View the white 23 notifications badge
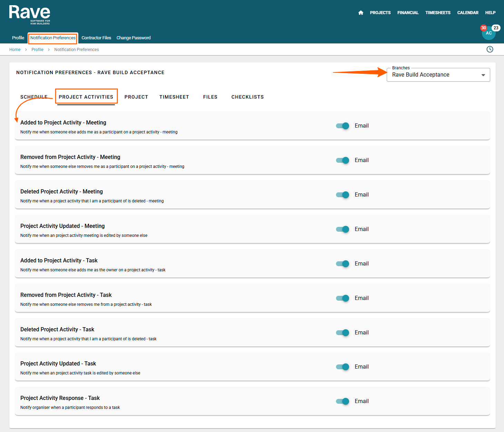504x432 pixels. tap(496, 28)
